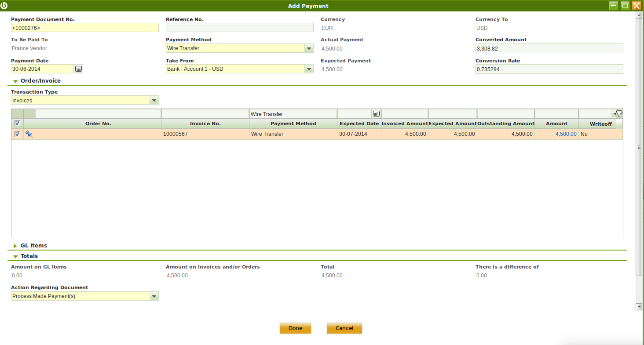This screenshot has width=644, height=345.
Task: Minimize the Add Payment window
Action: (613, 6)
